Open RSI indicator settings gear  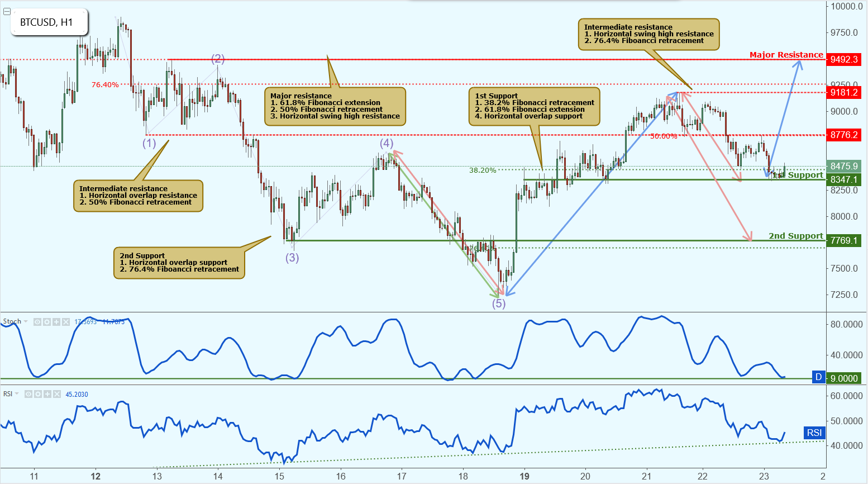38,394
